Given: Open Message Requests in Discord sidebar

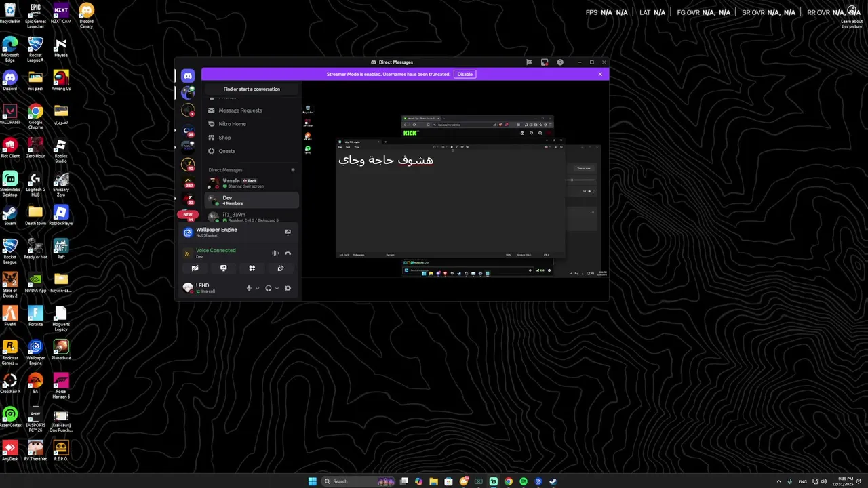Looking at the screenshot, I should (252, 110).
